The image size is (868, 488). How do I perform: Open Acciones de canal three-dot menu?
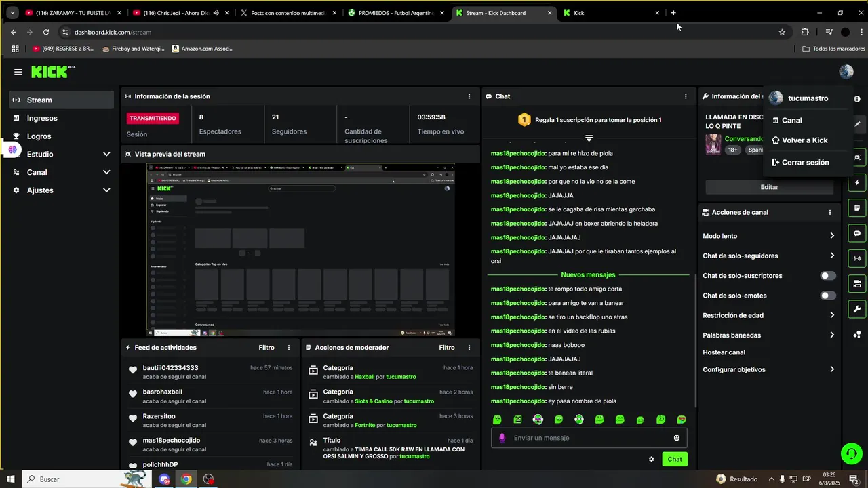pos(829,212)
